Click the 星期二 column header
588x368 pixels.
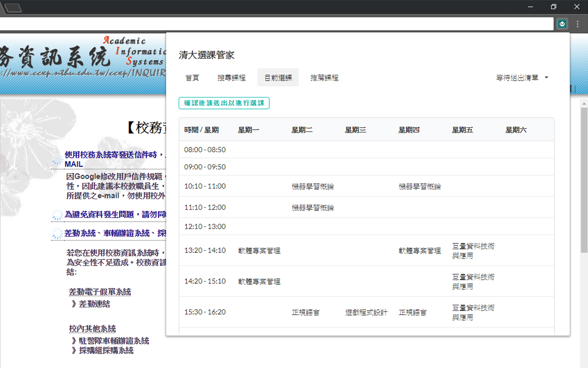[302, 130]
